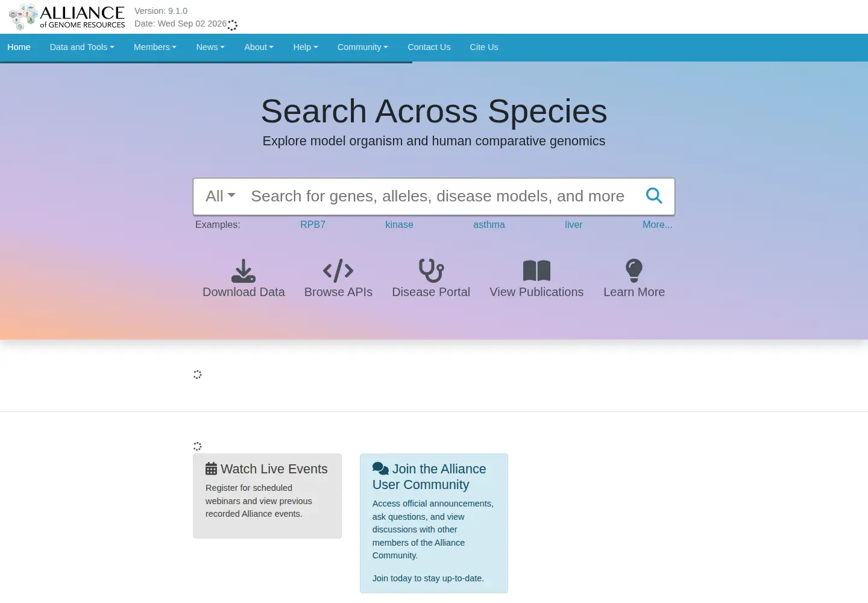Click the Learn More lightbulb icon
Image resolution: width=868 pixels, height=603 pixels.
pyautogui.click(x=634, y=271)
